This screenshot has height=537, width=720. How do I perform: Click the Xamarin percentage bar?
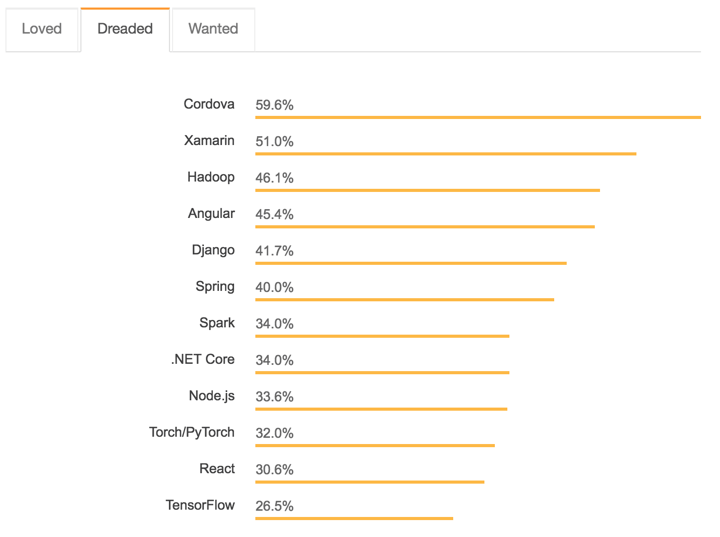[x=445, y=154]
